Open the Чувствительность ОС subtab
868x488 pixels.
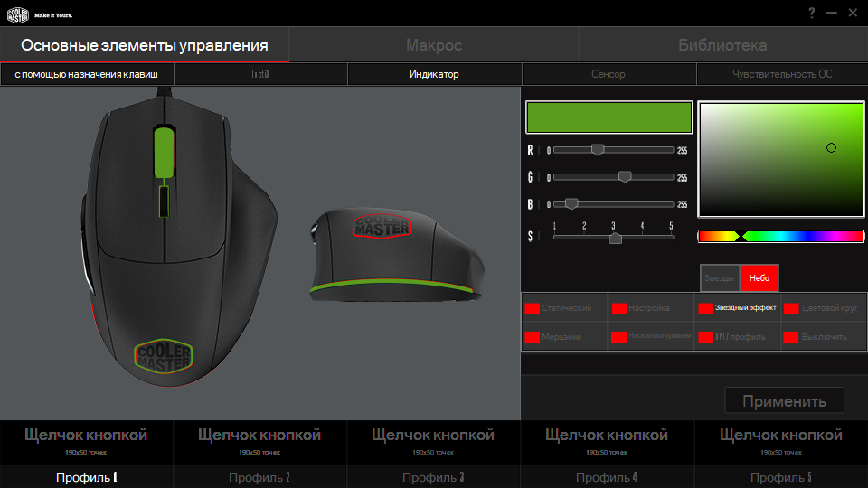[x=782, y=74]
